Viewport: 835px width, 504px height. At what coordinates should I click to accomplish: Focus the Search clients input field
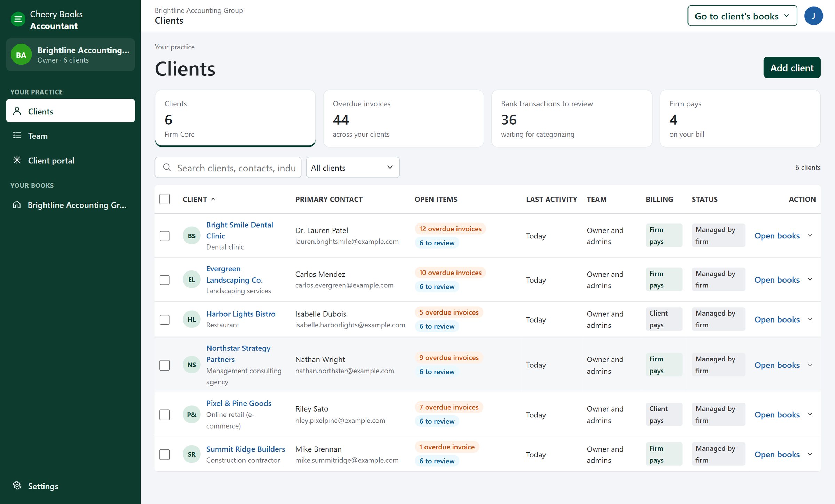(228, 168)
